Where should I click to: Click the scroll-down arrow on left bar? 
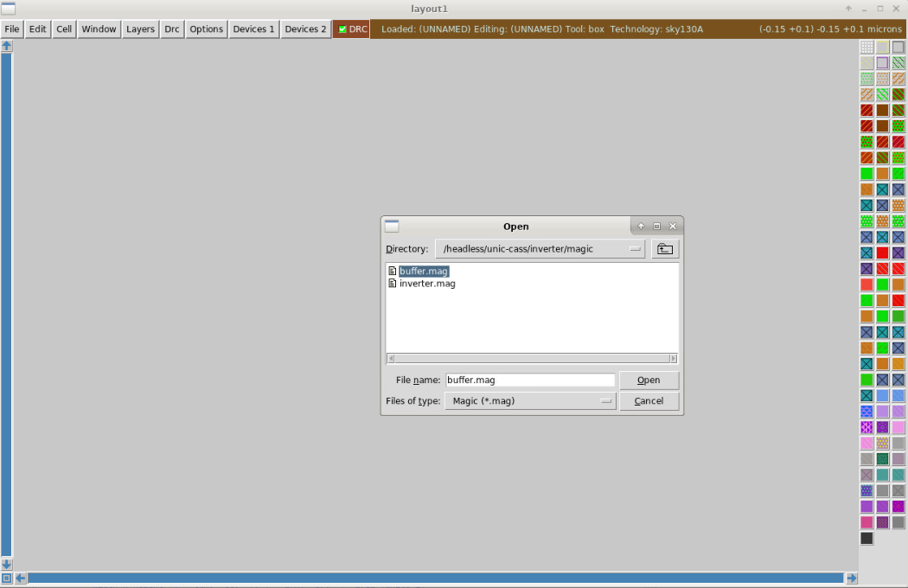pos(6,564)
